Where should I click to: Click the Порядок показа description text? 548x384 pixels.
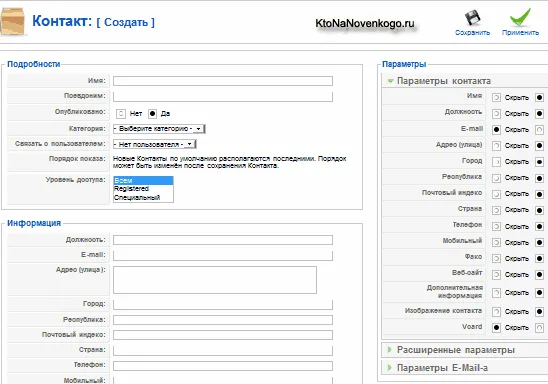(229, 162)
